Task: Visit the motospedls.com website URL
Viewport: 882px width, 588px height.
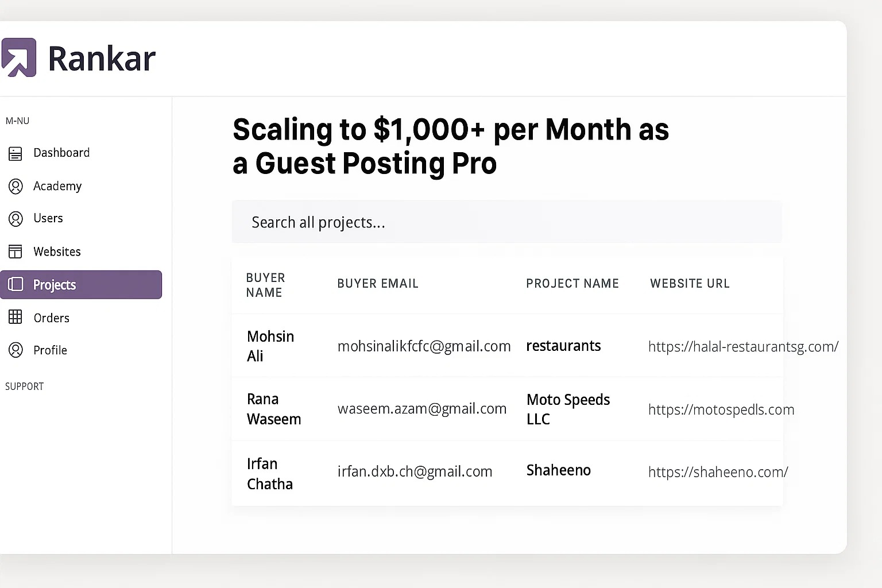Action: 721,410
